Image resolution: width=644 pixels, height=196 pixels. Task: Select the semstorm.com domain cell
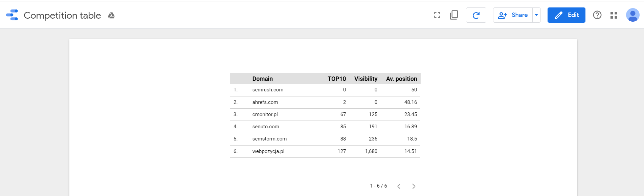tap(269, 139)
